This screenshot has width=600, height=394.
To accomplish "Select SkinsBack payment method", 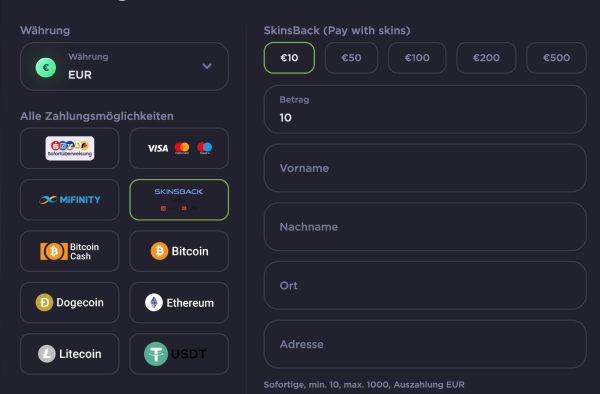I will pos(179,200).
